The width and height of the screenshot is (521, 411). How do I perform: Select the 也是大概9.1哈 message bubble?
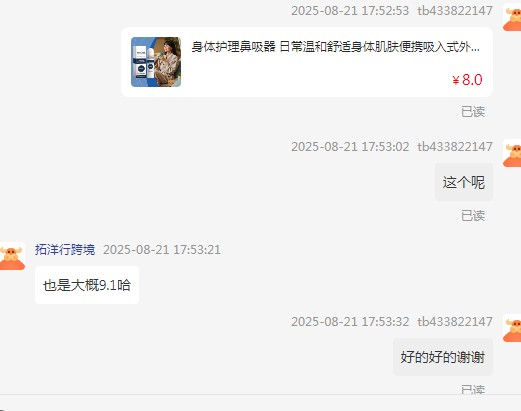(x=87, y=285)
